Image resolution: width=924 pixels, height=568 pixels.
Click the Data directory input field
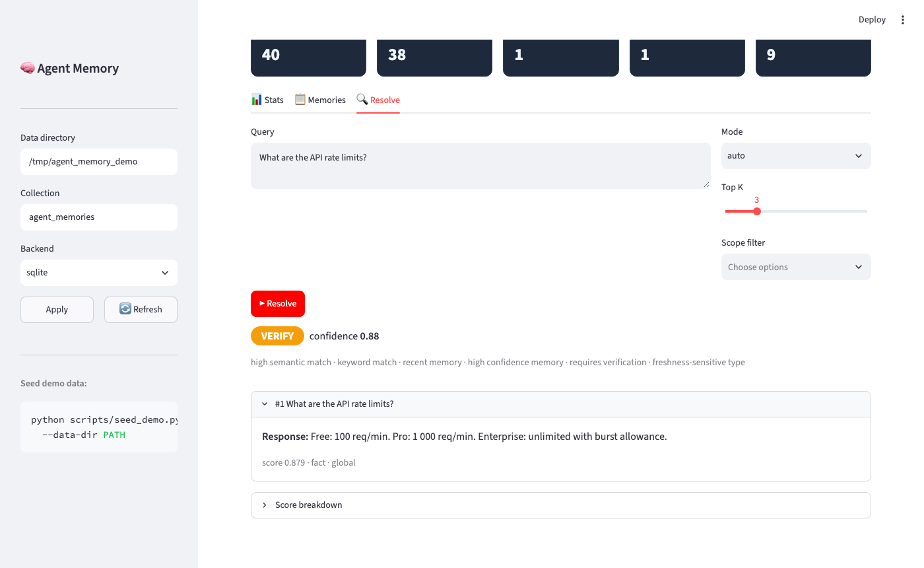click(x=99, y=161)
